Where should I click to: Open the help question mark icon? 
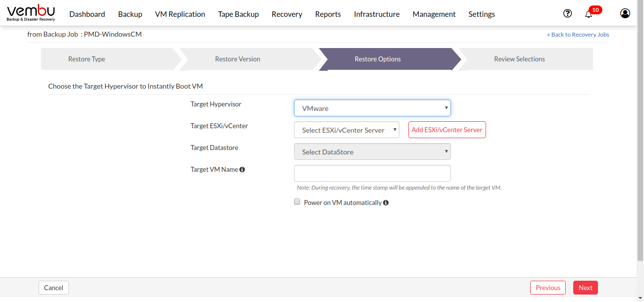click(568, 13)
